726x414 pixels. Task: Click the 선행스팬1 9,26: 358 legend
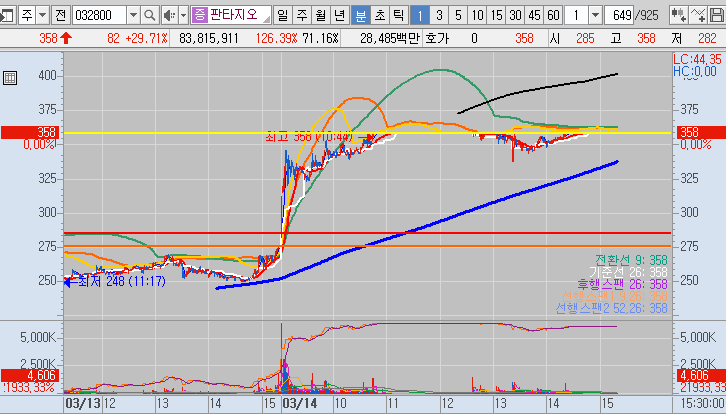click(614, 296)
